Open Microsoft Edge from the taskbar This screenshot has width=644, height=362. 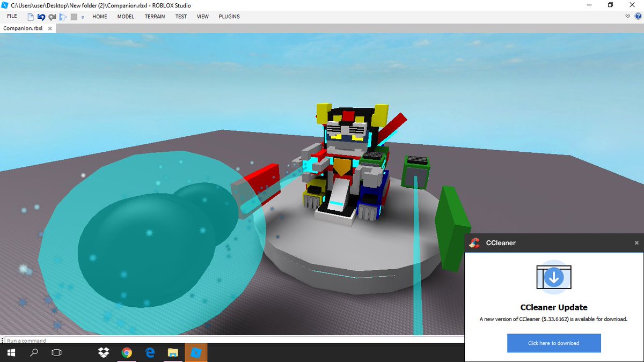(150, 353)
